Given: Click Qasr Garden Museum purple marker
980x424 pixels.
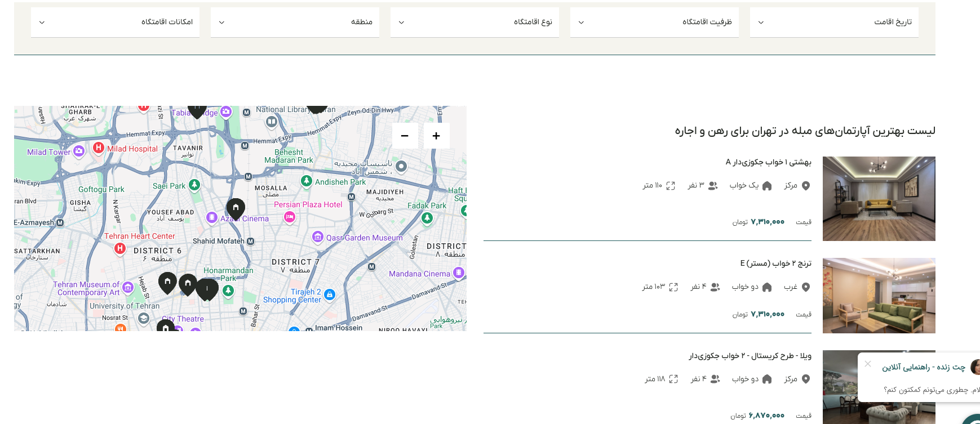Looking at the screenshot, I should click(x=318, y=237).
